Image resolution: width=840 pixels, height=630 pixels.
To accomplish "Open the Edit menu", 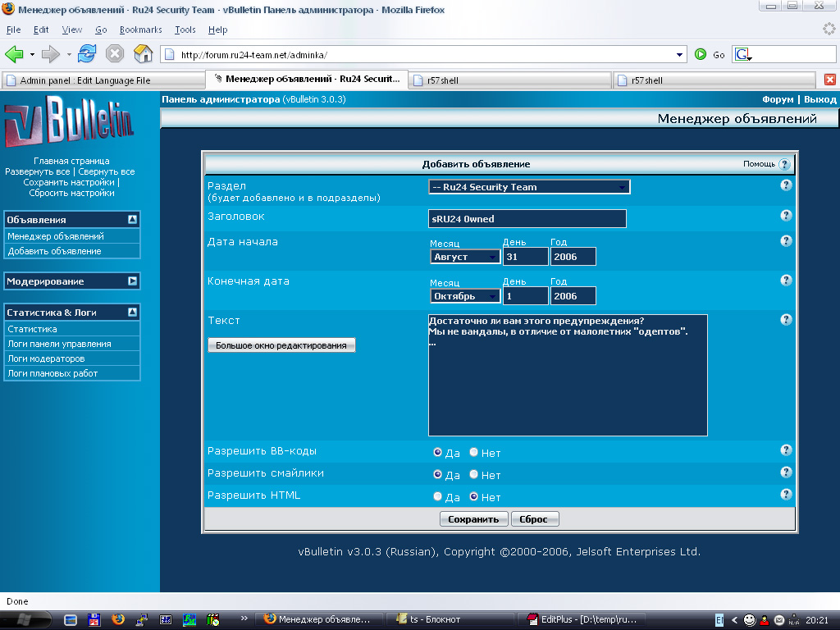I will click(41, 30).
